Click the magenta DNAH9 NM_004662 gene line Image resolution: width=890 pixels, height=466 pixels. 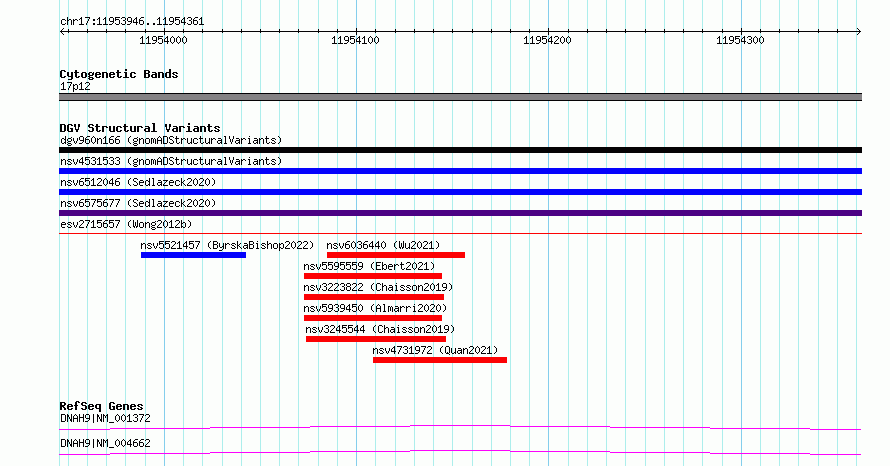[460, 452]
